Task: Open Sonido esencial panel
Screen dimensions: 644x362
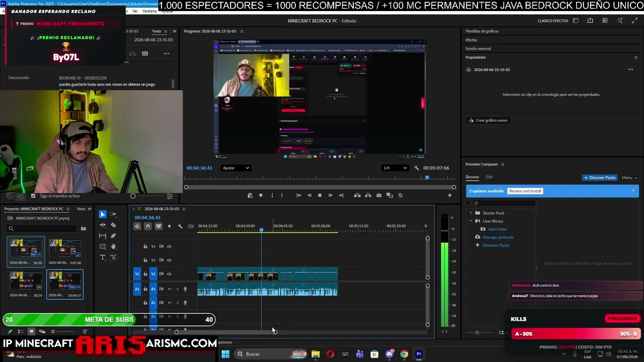Action: (x=478, y=49)
